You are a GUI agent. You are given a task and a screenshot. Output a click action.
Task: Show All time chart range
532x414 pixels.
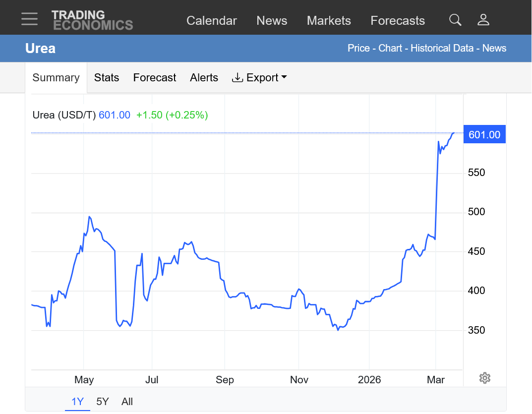[x=127, y=402]
